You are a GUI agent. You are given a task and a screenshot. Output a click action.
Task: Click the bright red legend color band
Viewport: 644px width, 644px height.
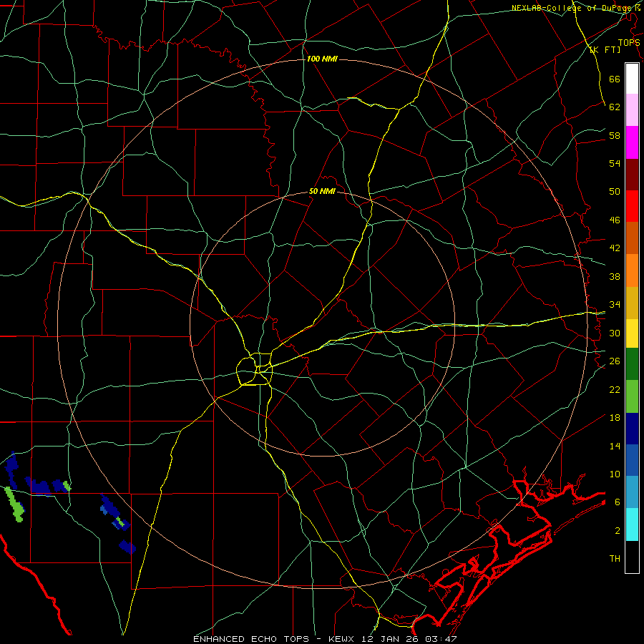pos(632,206)
